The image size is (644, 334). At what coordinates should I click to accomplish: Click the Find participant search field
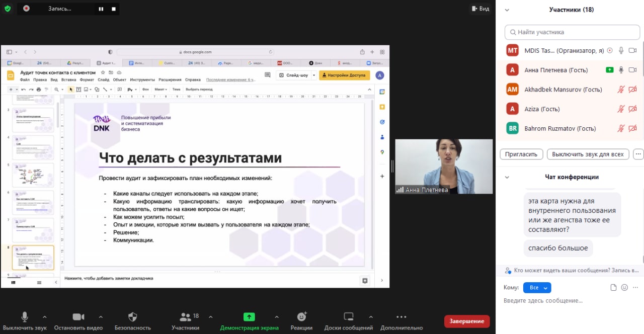coord(572,32)
